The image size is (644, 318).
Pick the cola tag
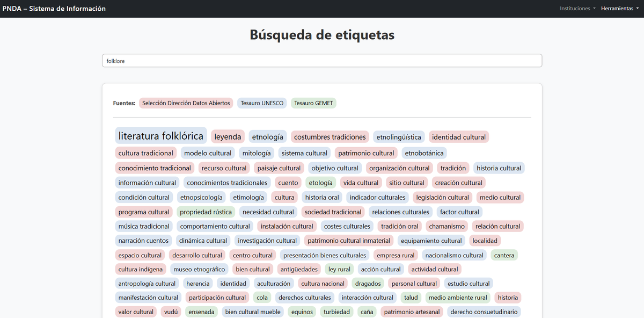[x=262, y=298]
